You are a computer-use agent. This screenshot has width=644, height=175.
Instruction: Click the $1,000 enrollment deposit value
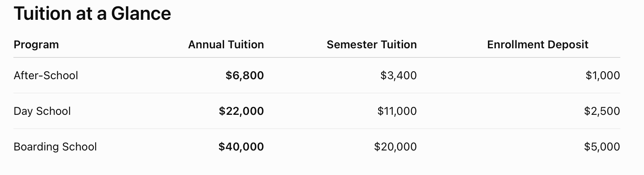pyautogui.click(x=603, y=75)
